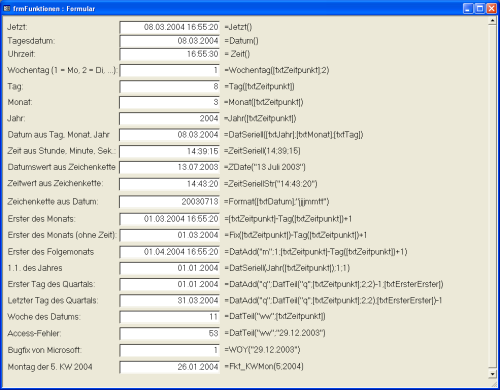Click the =ZDate("13 Juli 2003") formula
The height and width of the screenshot is (390, 500).
[x=265, y=167]
